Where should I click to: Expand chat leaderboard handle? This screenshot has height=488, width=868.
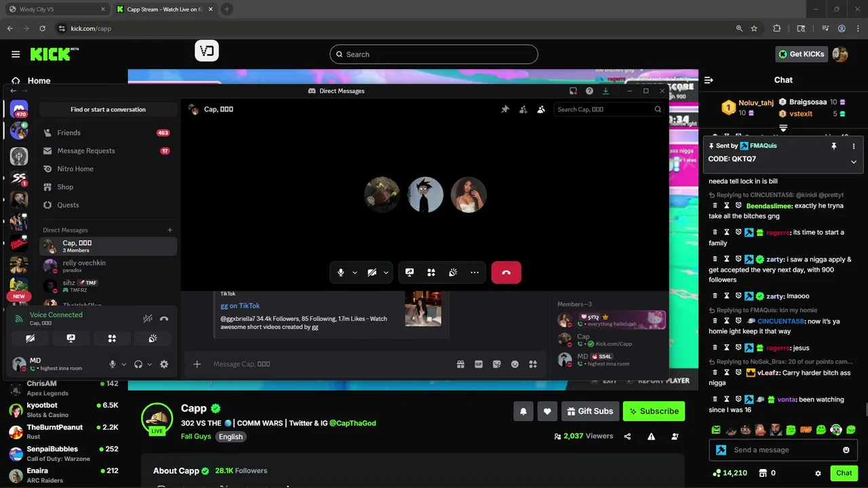[x=783, y=127]
